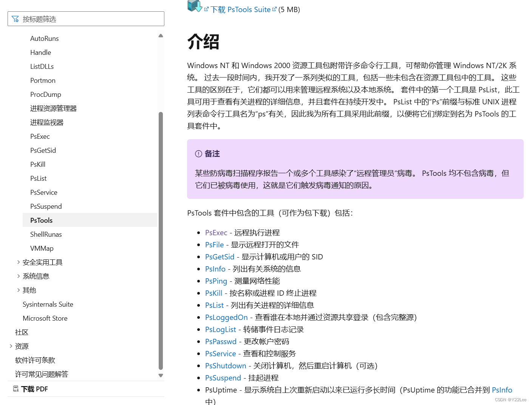Click the 介绍 heading
Screen dimensions: 532x405
(203, 42)
